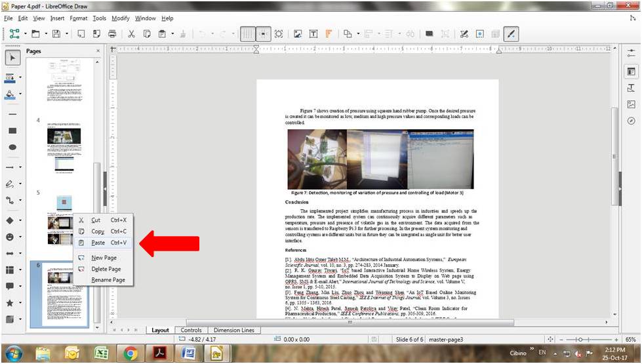Expand Fill Color dropdown arrow
This screenshot has height=364, width=642.
[20, 94]
